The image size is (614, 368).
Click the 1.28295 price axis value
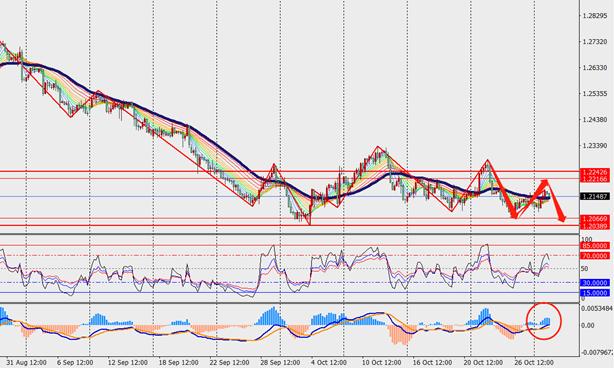coord(595,16)
